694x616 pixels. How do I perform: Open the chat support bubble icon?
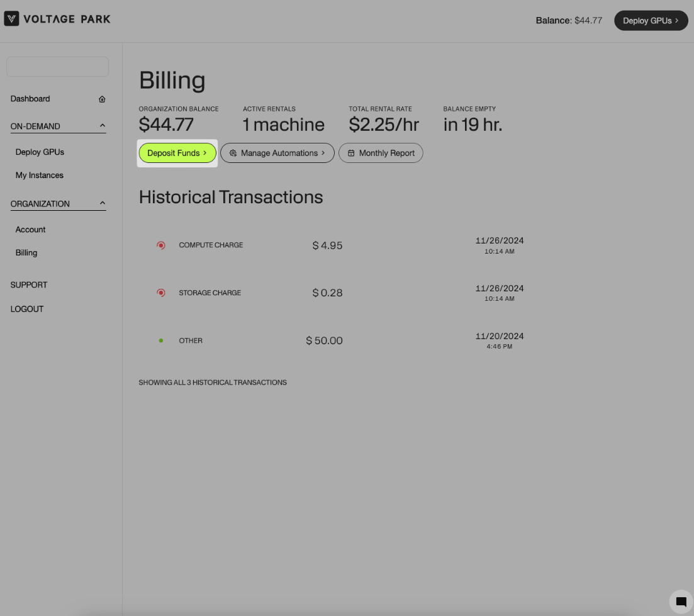[681, 602]
